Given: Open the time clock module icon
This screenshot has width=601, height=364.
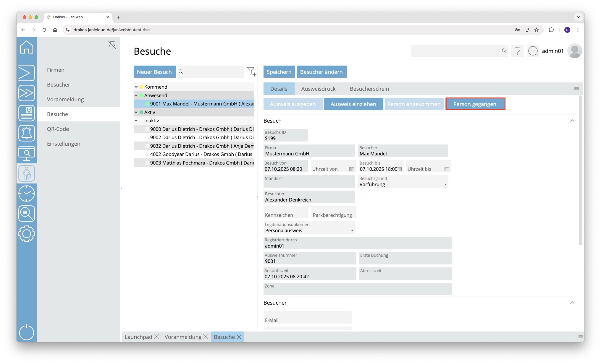Looking at the screenshot, I should [27, 194].
